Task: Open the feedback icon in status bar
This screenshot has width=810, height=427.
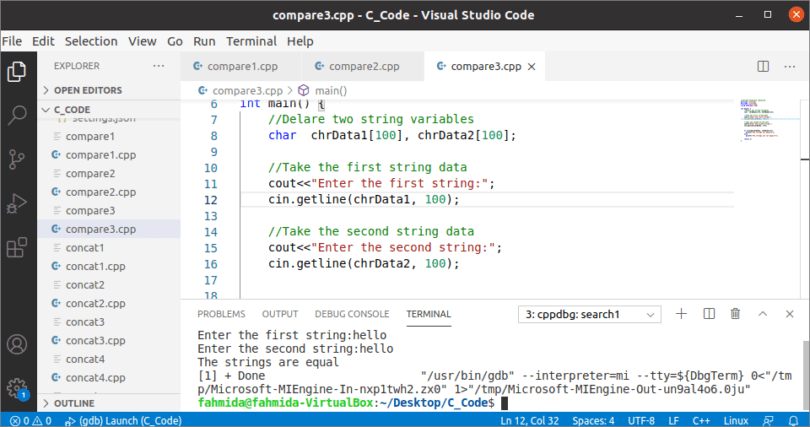Action: (x=769, y=421)
